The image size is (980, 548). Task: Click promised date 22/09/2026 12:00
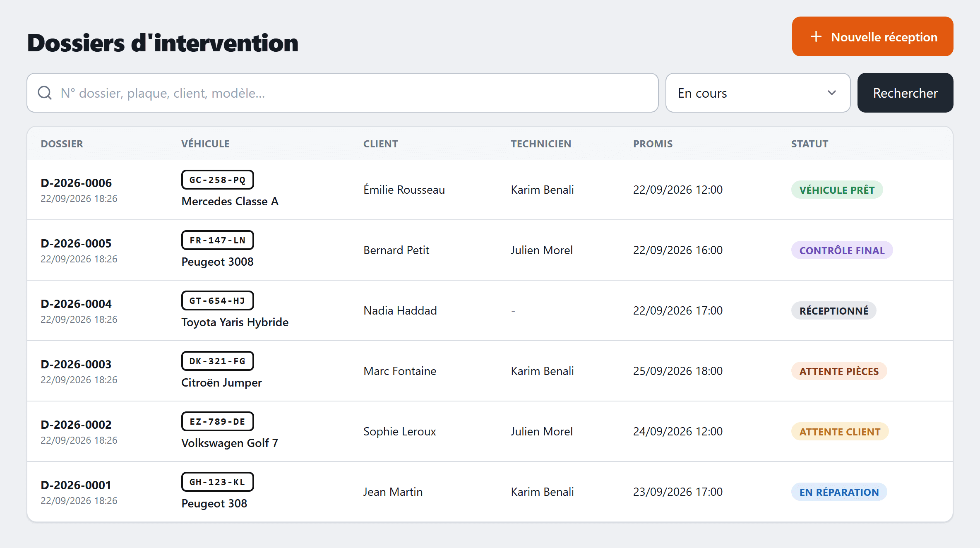coord(678,190)
